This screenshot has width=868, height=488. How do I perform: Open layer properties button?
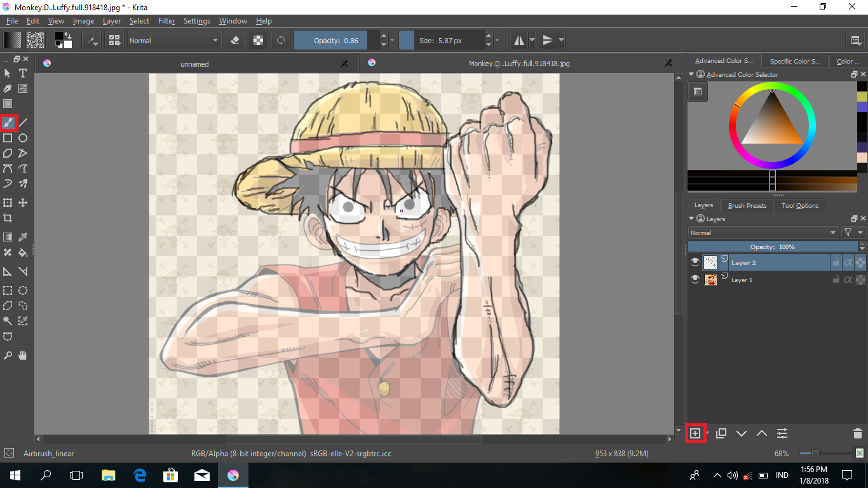(x=782, y=433)
